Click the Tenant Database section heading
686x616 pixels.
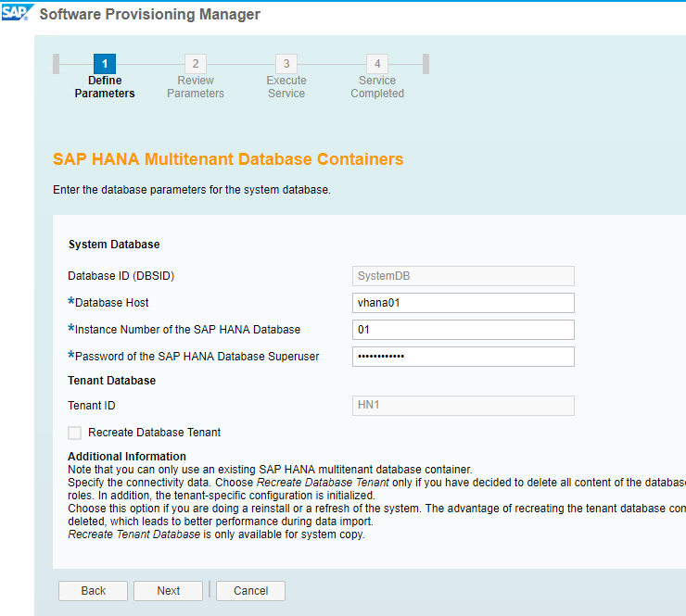click(111, 381)
